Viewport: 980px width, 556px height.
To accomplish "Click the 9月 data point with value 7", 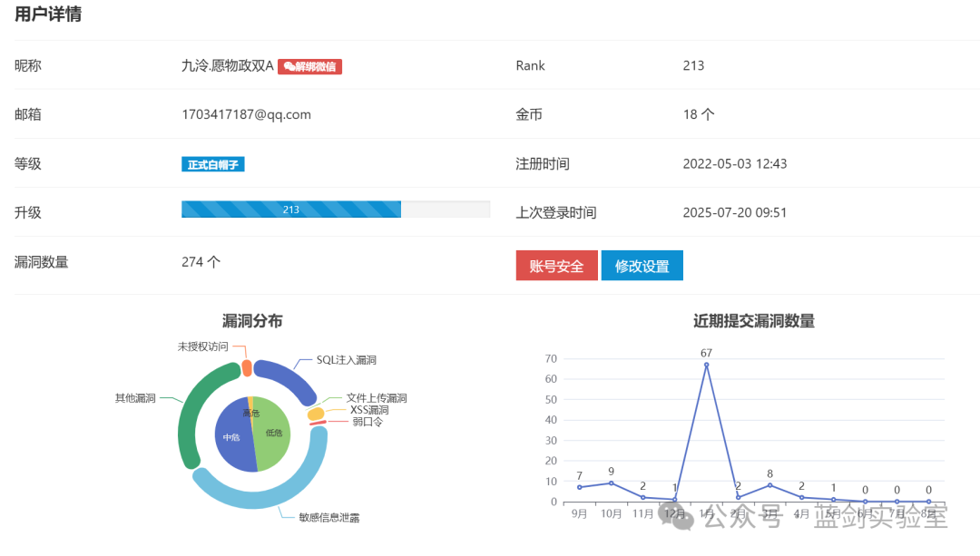I will pos(579,487).
